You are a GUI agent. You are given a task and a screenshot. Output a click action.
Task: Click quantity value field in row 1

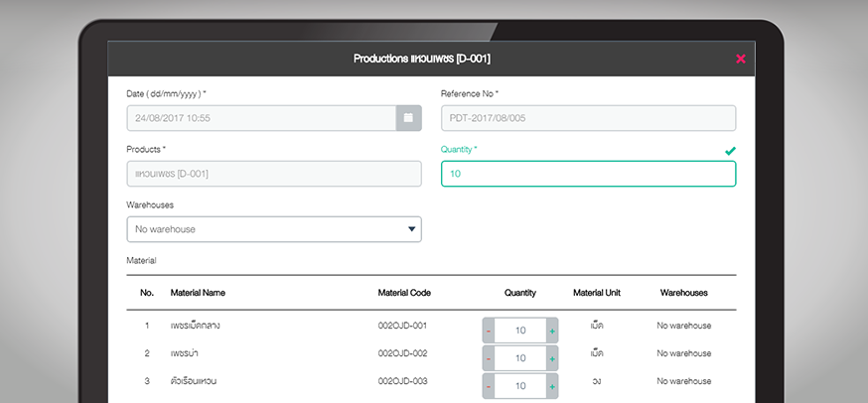(x=520, y=331)
